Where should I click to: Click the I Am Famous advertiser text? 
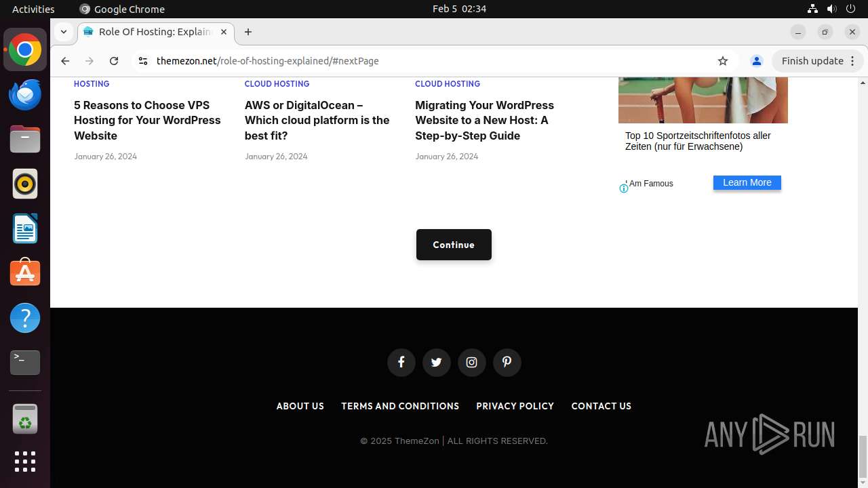pyautogui.click(x=650, y=184)
